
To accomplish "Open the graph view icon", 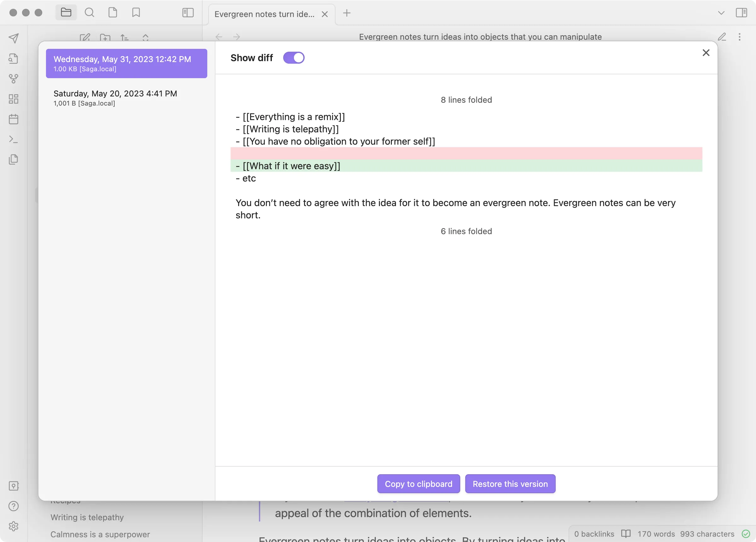I will coord(14,79).
